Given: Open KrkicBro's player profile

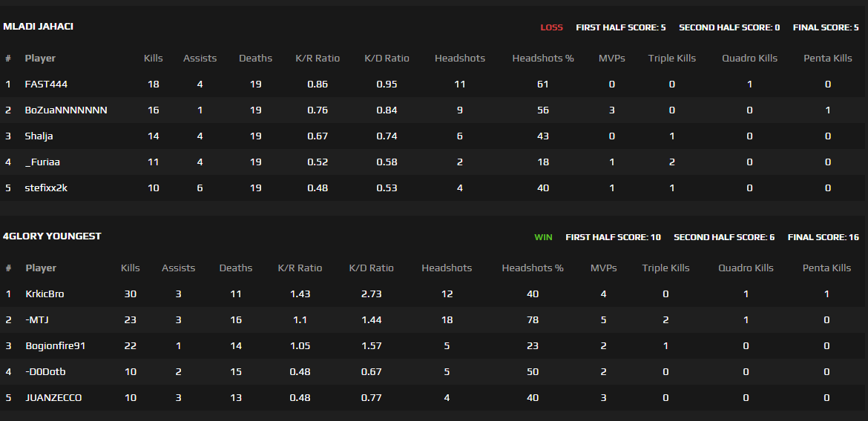Looking at the screenshot, I should (45, 294).
